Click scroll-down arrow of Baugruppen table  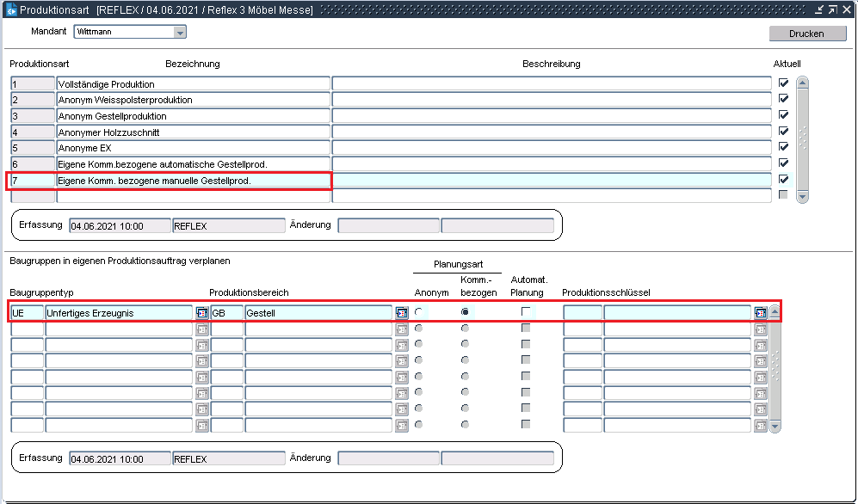[775, 426]
